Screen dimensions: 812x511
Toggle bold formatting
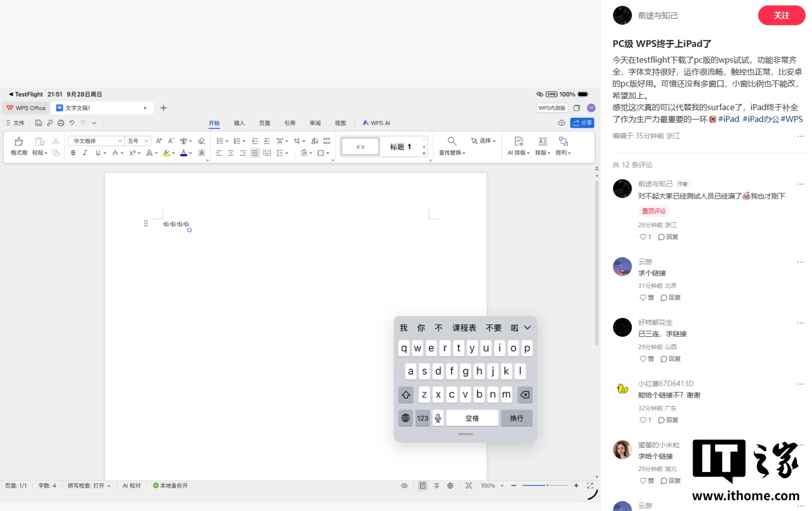pos(73,153)
